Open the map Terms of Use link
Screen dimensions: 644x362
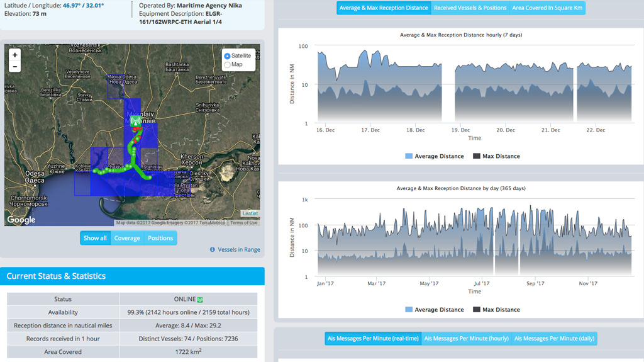coord(243,222)
